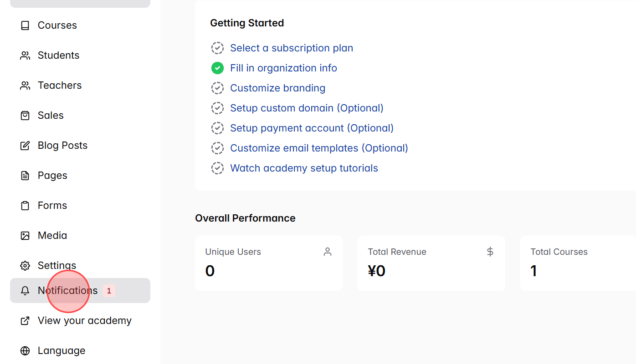Screen dimensions: 636x364
Task: Open the Select a subscription plan link
Action: click(x=292, y=48)
